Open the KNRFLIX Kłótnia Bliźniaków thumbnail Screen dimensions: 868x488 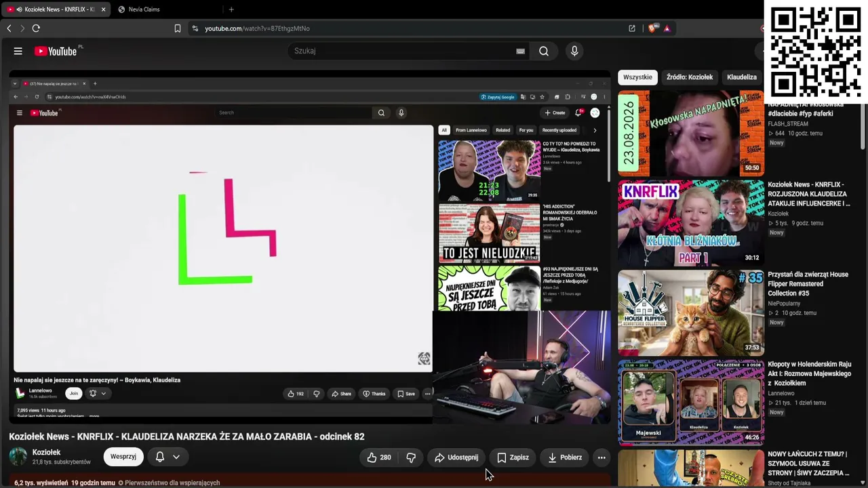[x=691, y=222]
